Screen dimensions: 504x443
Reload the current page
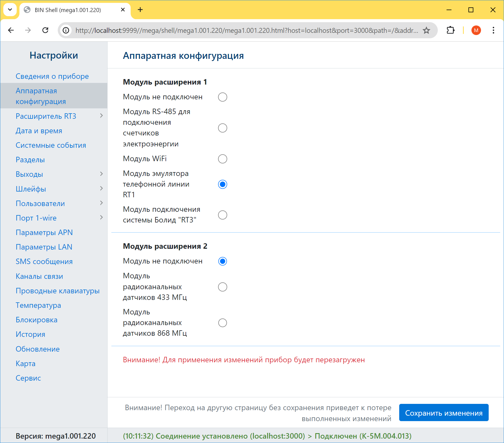click(x=45, y=30)
